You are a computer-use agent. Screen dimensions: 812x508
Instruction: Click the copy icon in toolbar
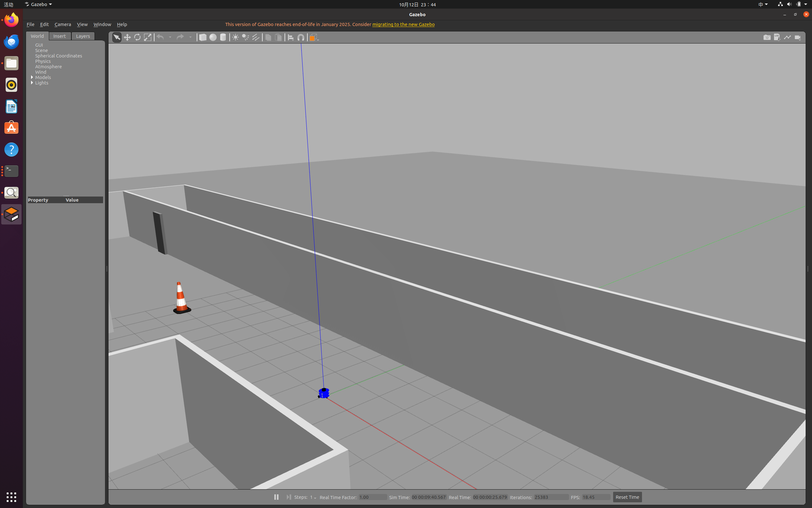tap(268, 37)
